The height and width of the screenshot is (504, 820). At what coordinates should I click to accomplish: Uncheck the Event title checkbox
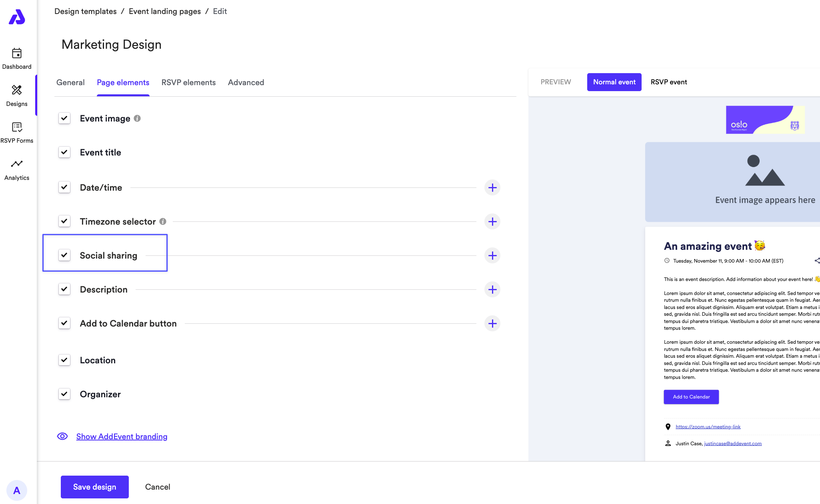(64, 152)
